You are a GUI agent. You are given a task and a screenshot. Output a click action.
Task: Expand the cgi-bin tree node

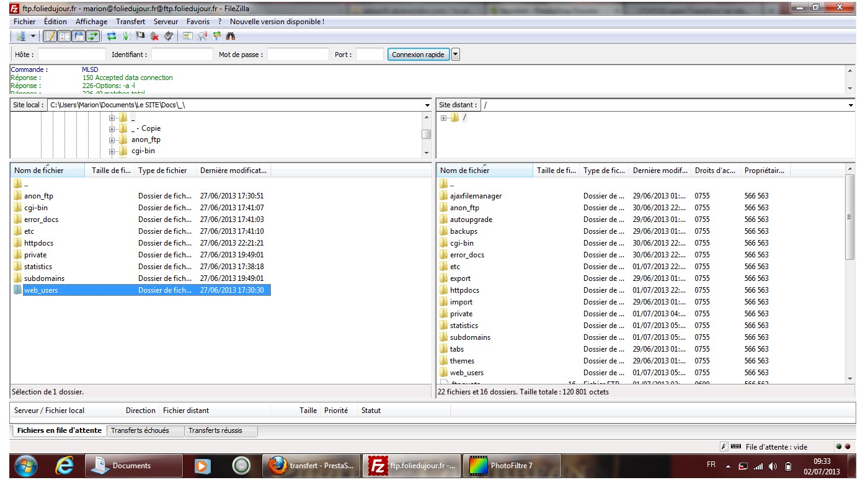pyautogui.click(x=112, y=151)
